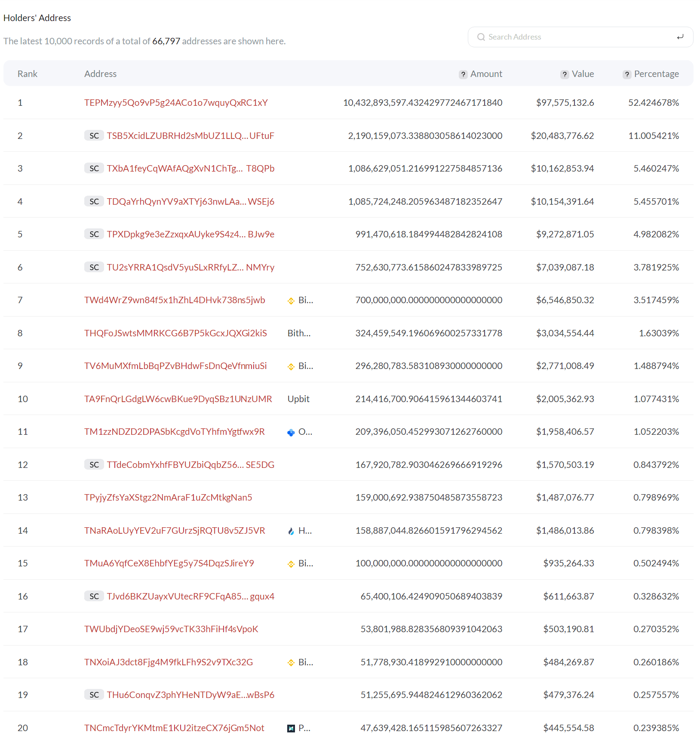Click the Binance icon in rank 18 row
Screen dimensions: 700x741
click(x=291, y=663)
